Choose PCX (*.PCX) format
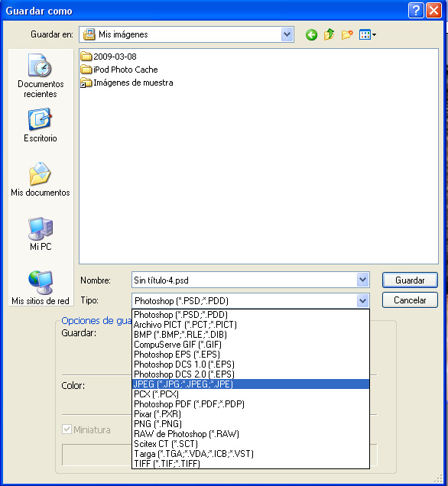 tap(251, 394)
